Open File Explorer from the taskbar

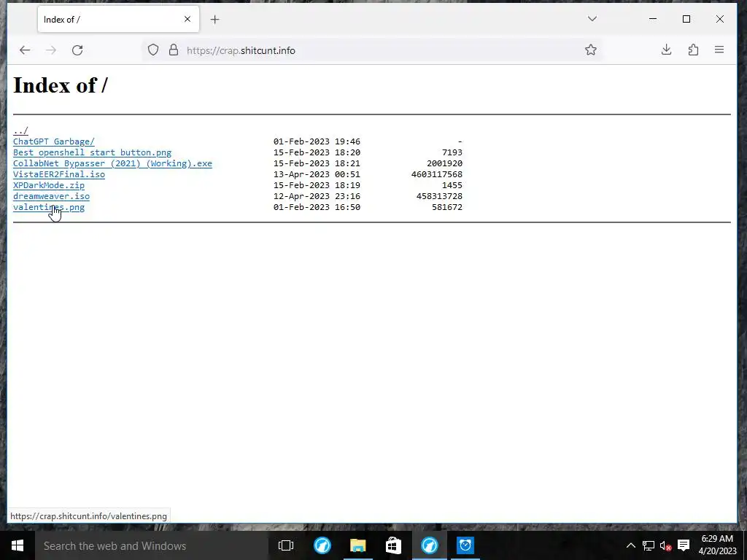pos(357,545)
